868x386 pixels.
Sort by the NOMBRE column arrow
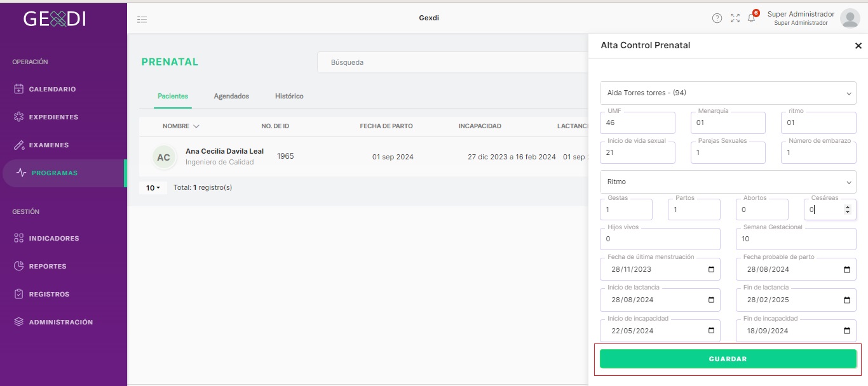click(x=196, y=126)
